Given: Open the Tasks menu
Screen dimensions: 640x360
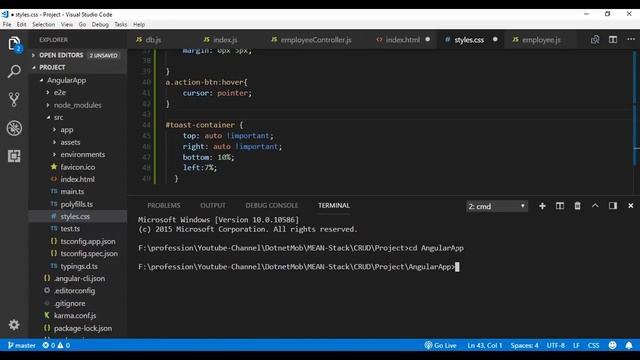Looking at the screenshot, I should point(121,24).
